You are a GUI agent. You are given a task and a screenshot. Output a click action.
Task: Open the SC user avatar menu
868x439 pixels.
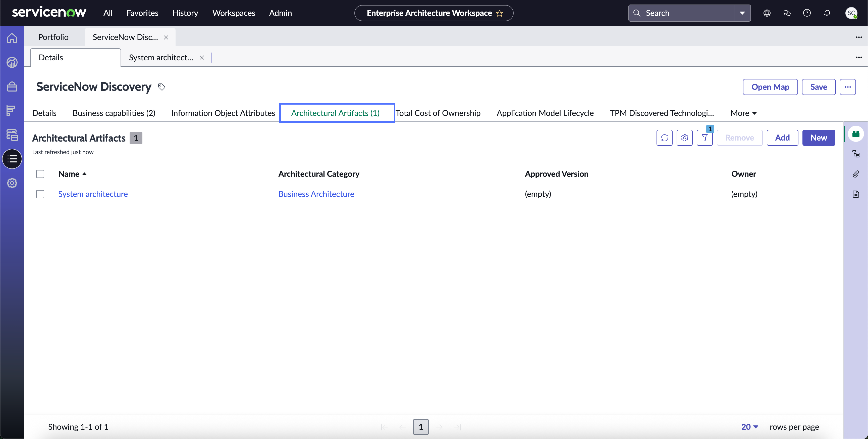(851, 13)
